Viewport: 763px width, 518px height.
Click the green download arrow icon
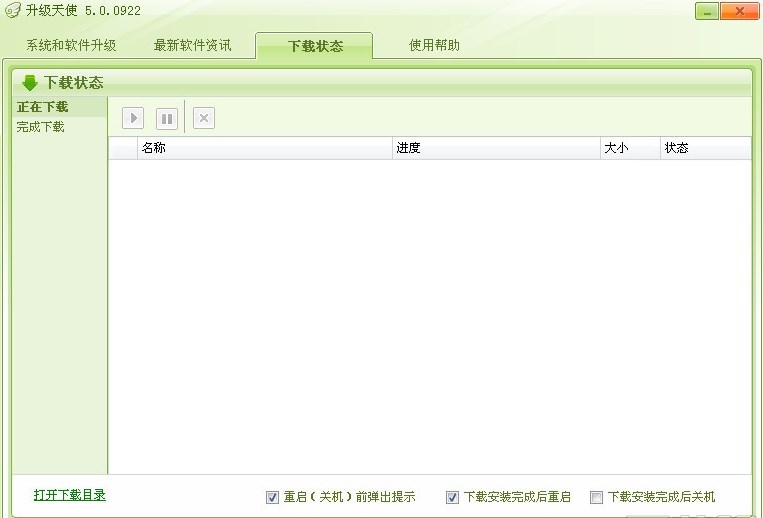click(30, 83)
